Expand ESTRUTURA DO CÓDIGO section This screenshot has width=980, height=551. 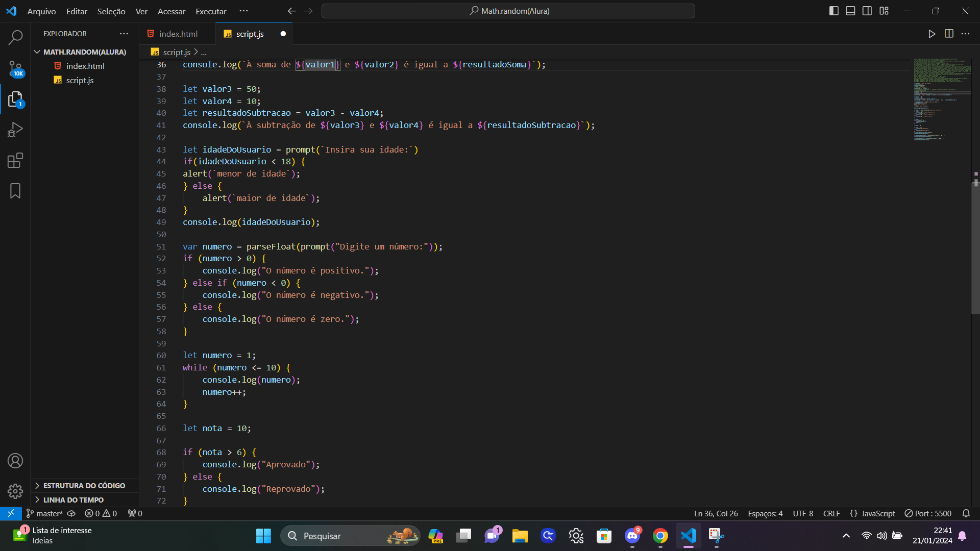(84, 486)
